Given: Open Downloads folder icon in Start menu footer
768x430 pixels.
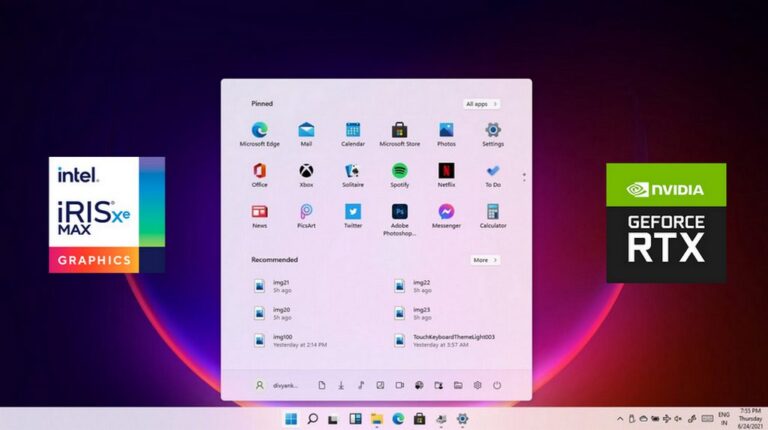Looking at the screenshot, I should [x=341, y=385].
